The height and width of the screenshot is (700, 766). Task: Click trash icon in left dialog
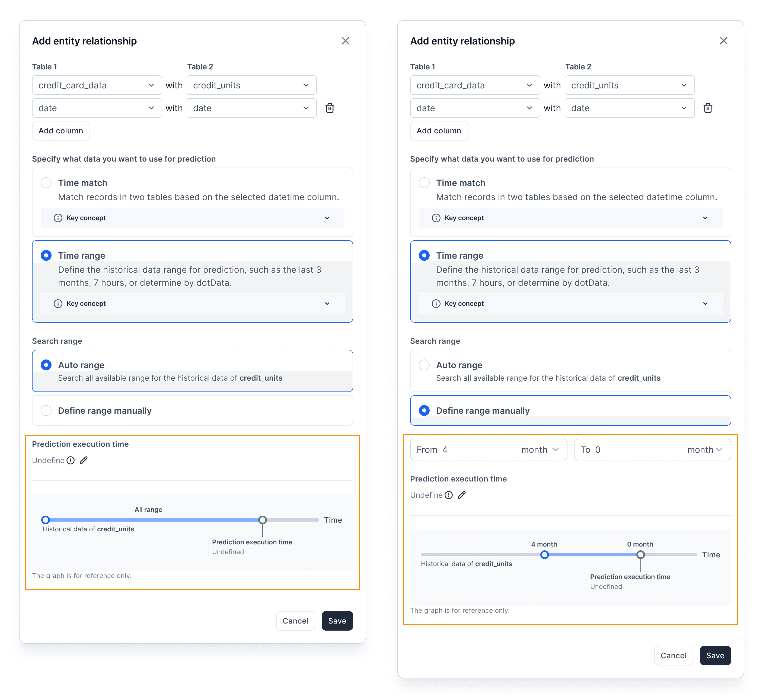(329, 108)
